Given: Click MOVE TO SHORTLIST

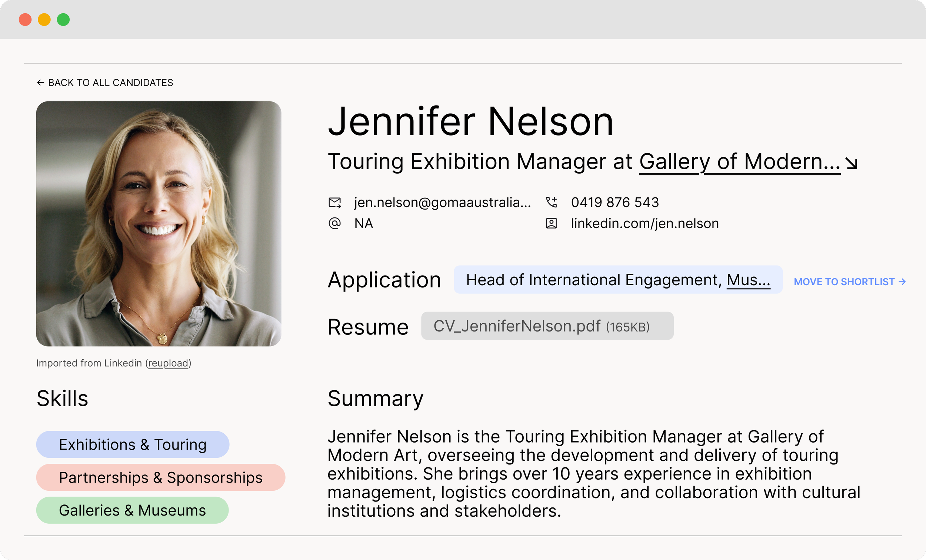Looking at the screenshot, I should [x=850, y=281].
